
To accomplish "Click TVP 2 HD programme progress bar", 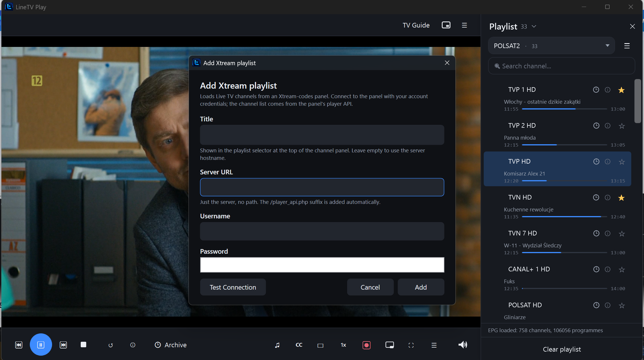I will click(x=564, y=145).
